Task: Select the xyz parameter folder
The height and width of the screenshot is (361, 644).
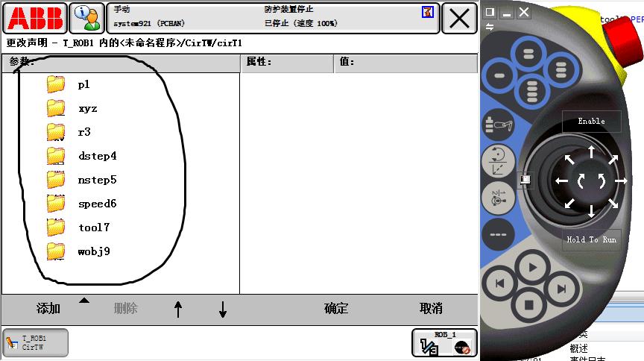Action: (88, 109)
